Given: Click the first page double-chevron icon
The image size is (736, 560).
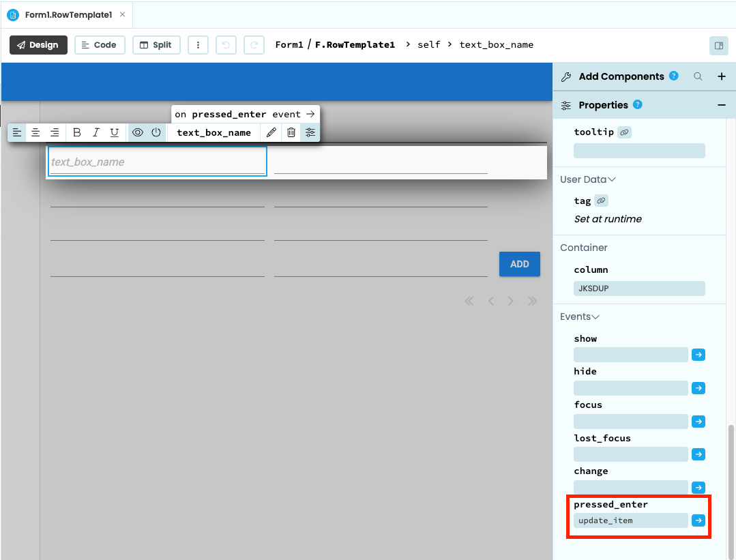Looking at the screenshot, I should (x=469, y=301).
